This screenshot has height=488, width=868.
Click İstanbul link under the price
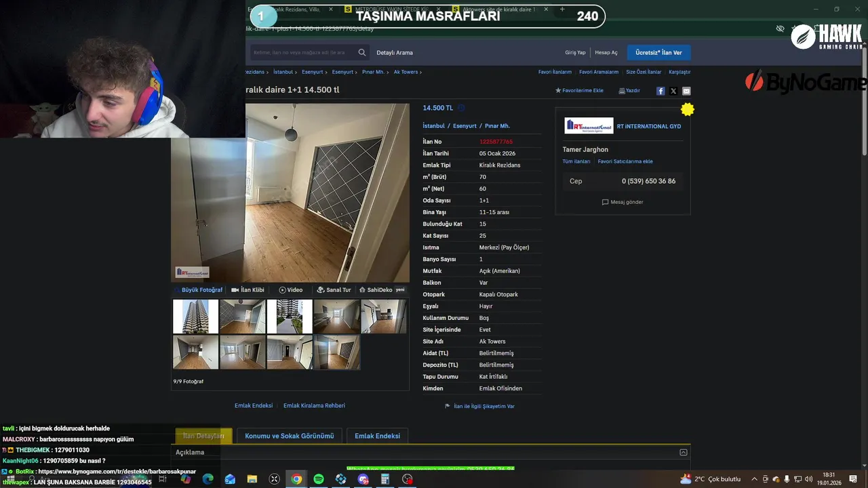[x=434, y=126]
